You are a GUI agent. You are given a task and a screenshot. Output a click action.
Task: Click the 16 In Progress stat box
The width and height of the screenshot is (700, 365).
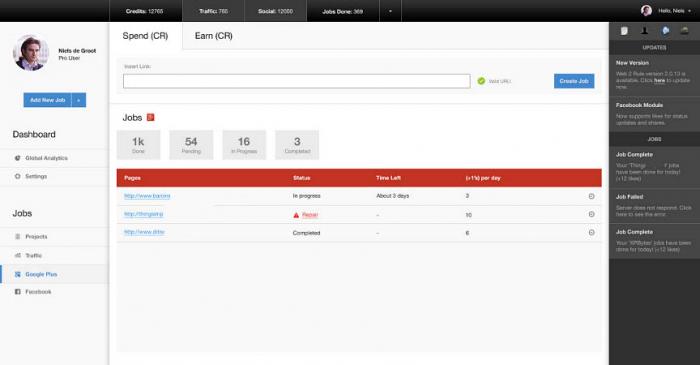pos(244,145)
